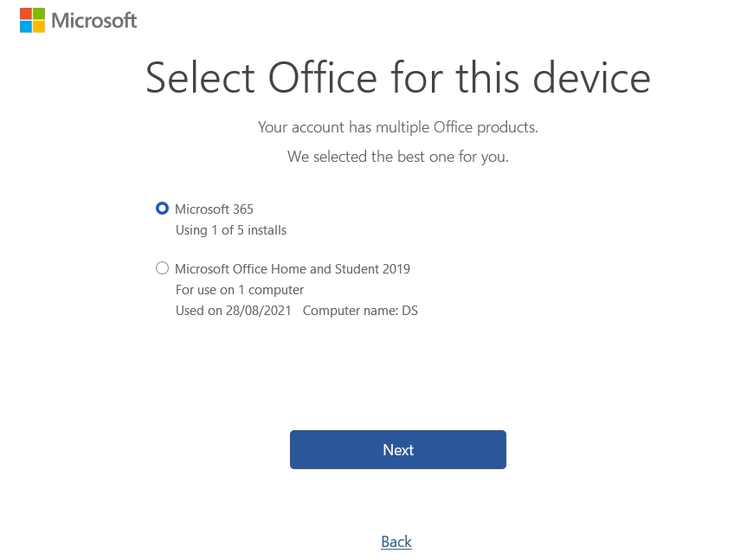Screen dimensions: 753x560
Task: Click the 'Used on 28/08/2021' text
Action: point(234,311)
